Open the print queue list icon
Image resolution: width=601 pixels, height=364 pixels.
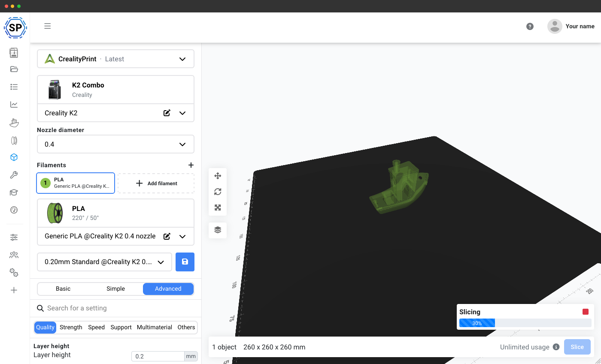pos(14,87)
